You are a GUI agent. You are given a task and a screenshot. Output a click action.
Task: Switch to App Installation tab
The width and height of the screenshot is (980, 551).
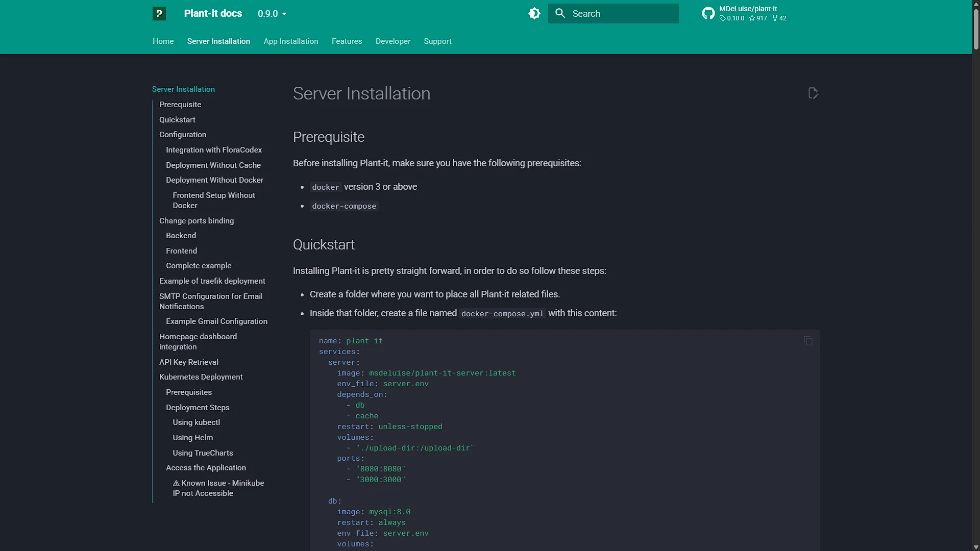291,41
